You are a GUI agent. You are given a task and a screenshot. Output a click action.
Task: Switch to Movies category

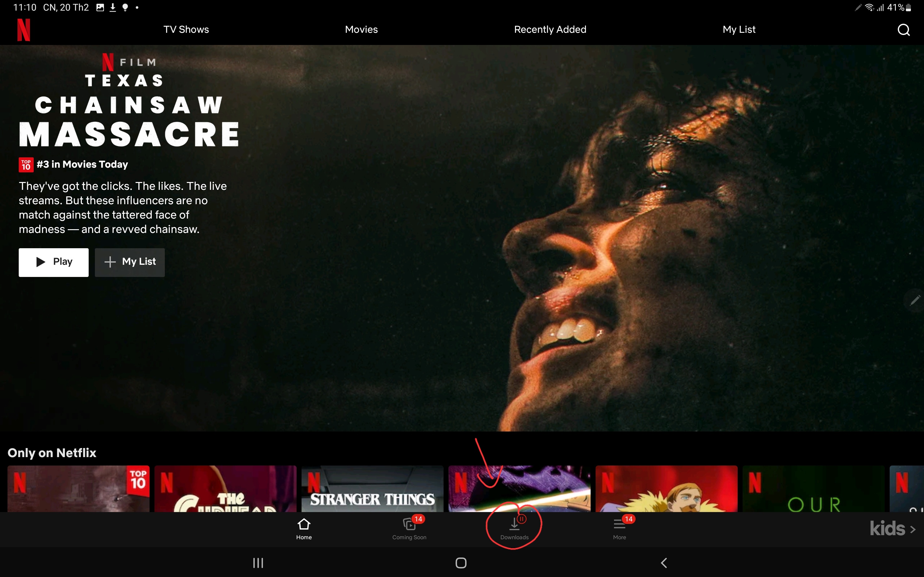361,29
